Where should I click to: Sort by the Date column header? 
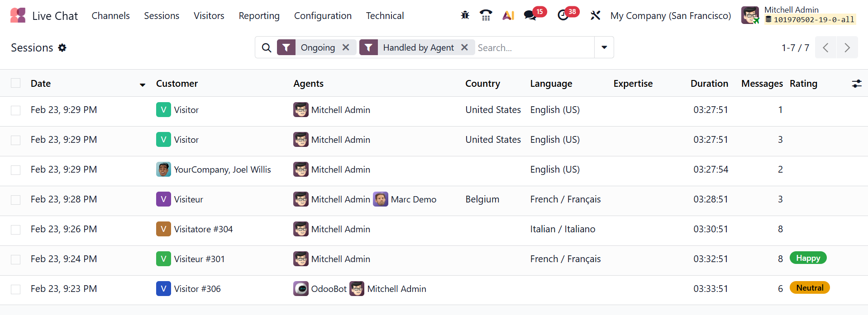[41, 84]
